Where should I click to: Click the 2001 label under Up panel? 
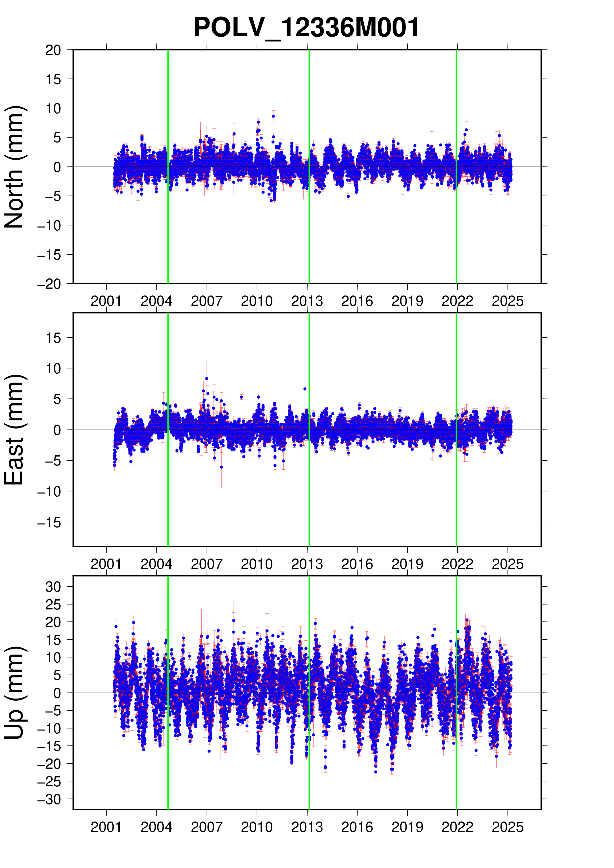[x=106, y=827]
